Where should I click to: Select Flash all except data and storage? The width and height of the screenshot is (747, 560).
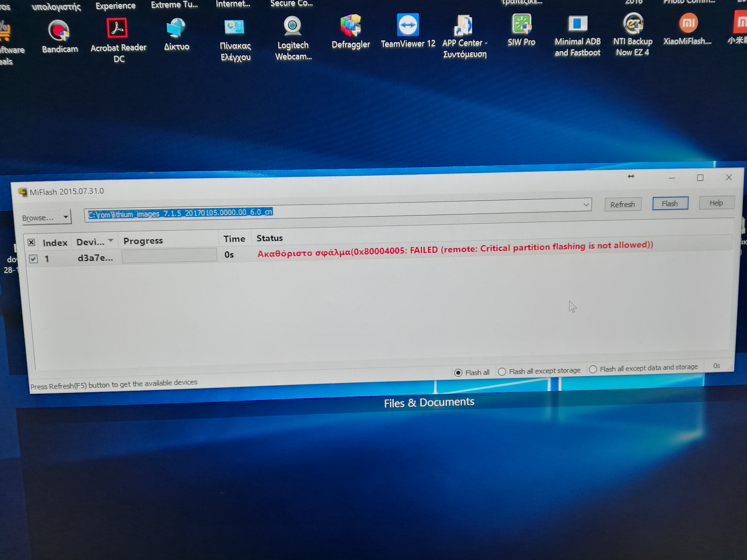pos(593,369)
